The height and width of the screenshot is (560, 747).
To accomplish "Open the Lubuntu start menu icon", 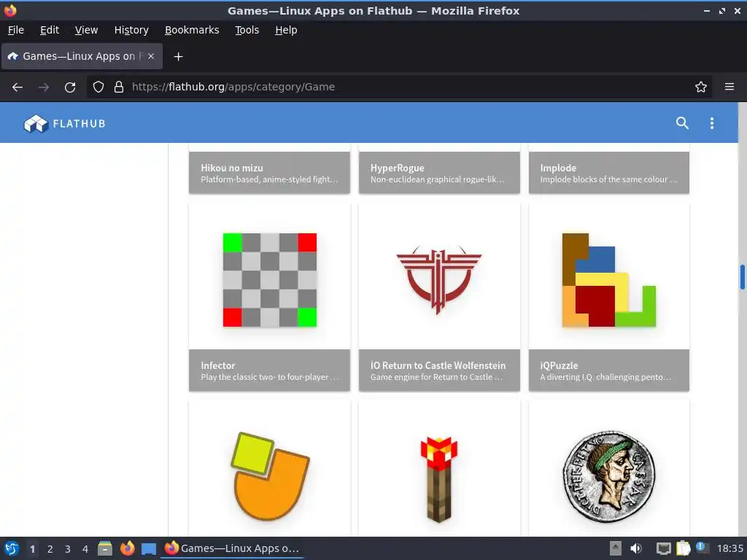I will click(12, 548).
